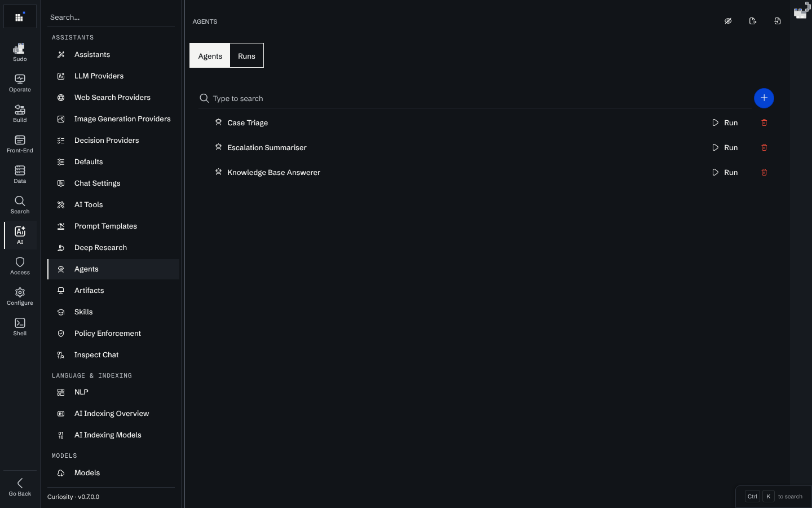
Task: Open Deep Research in the sidebar
Action: tap(113, 248)
